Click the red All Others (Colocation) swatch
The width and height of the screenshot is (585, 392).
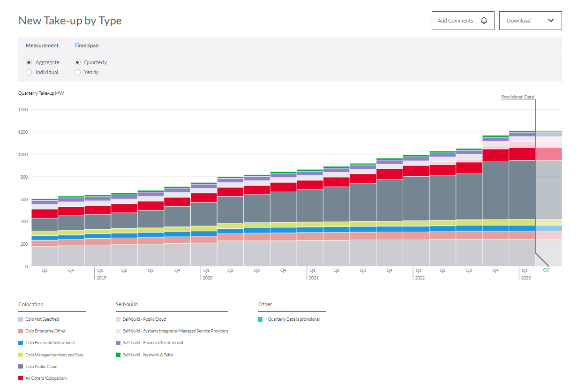[x=21, y=378]
